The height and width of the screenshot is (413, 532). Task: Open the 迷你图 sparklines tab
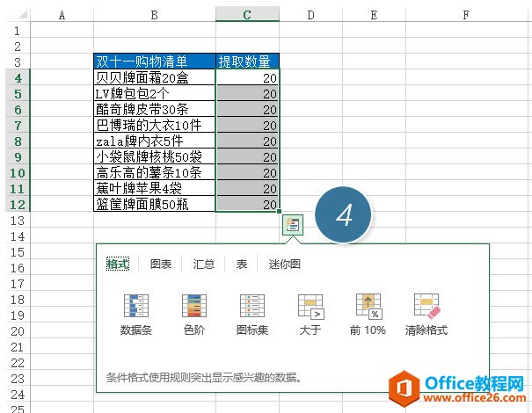click(x=284, y=264)
